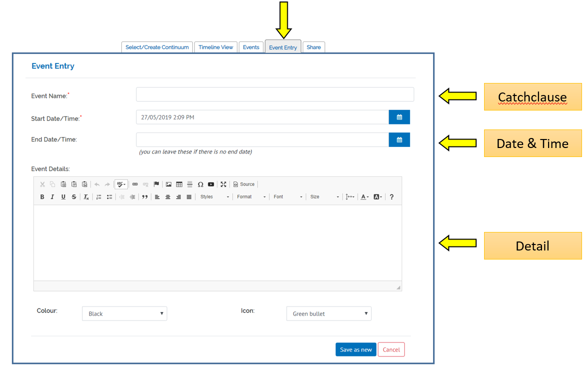Maximize the editor with fullscreen icon

(x=223, y=184)
